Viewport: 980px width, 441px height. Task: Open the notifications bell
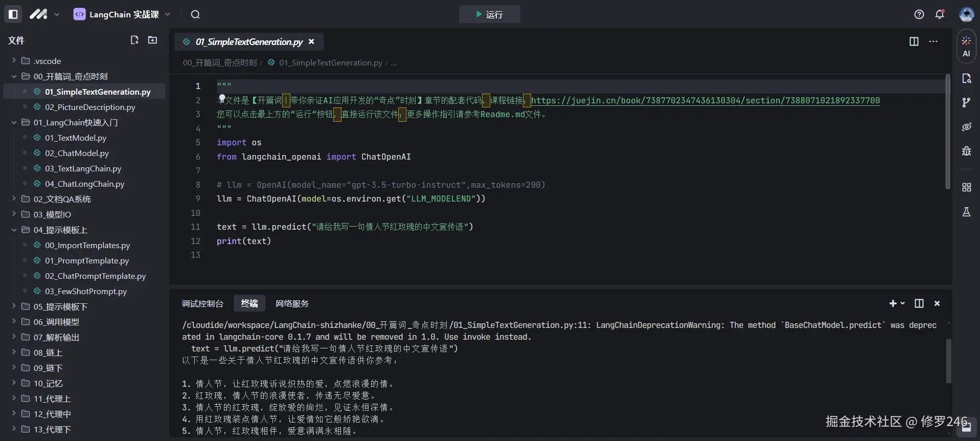[x=939, y=14]
